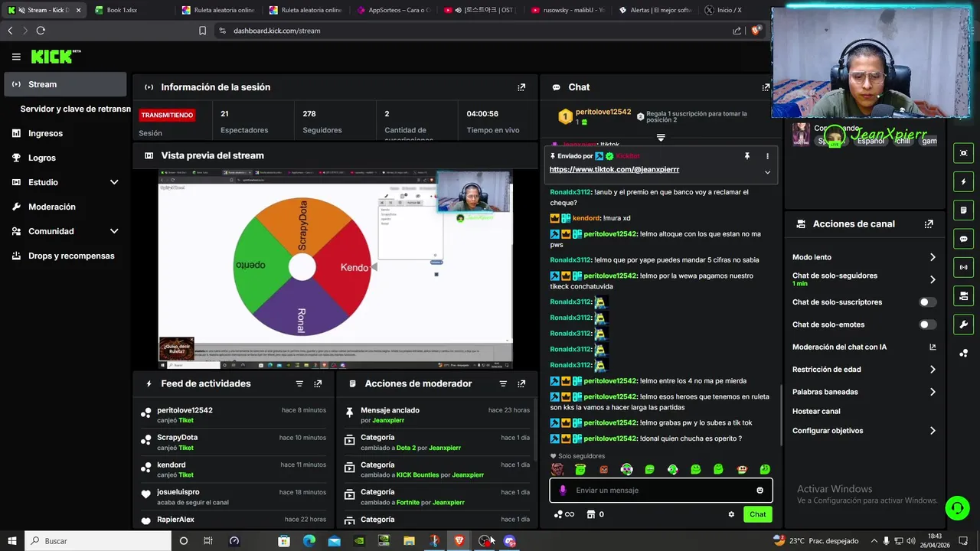The width and height of the screenshot is (980, 551).
Task: Toggle Chat de solo-emotes switch
Action: click(x=927, y=324)
